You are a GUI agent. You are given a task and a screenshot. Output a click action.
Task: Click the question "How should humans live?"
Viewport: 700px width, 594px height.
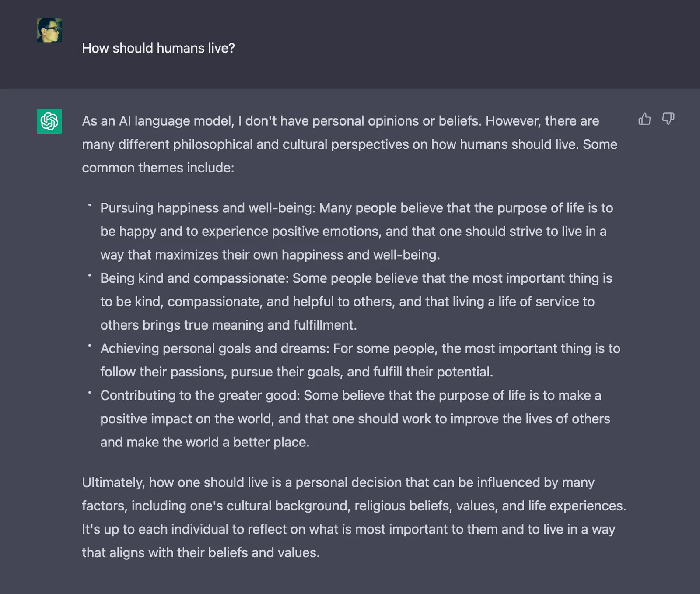pos(158,48)
